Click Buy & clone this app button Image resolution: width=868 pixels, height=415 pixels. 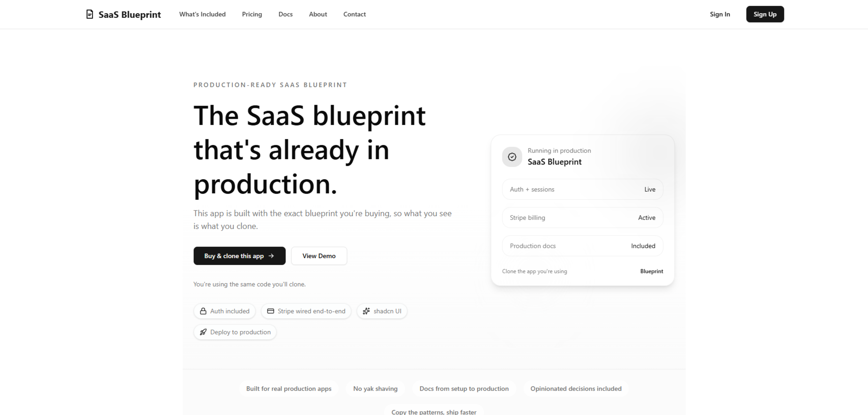tap(239, 256)
